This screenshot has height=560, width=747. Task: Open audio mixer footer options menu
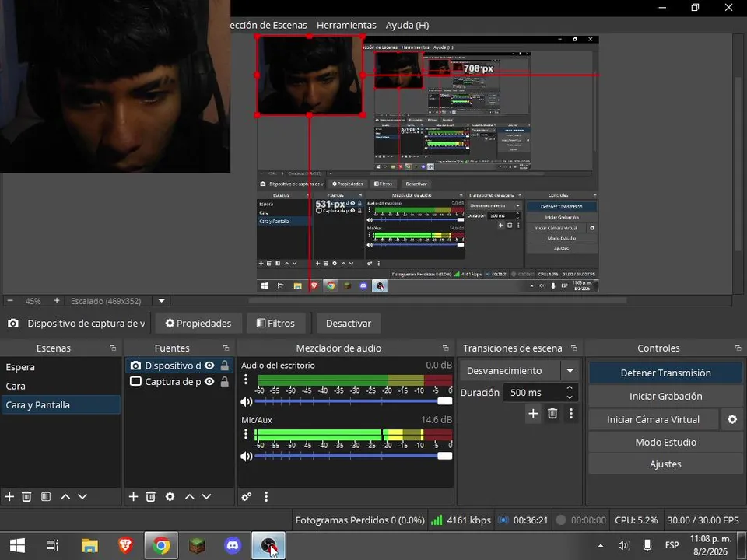coord(266,497)
